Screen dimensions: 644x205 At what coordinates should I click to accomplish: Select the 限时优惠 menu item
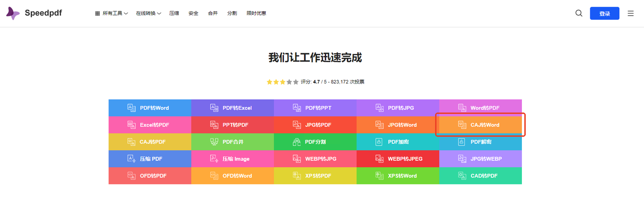256,13
